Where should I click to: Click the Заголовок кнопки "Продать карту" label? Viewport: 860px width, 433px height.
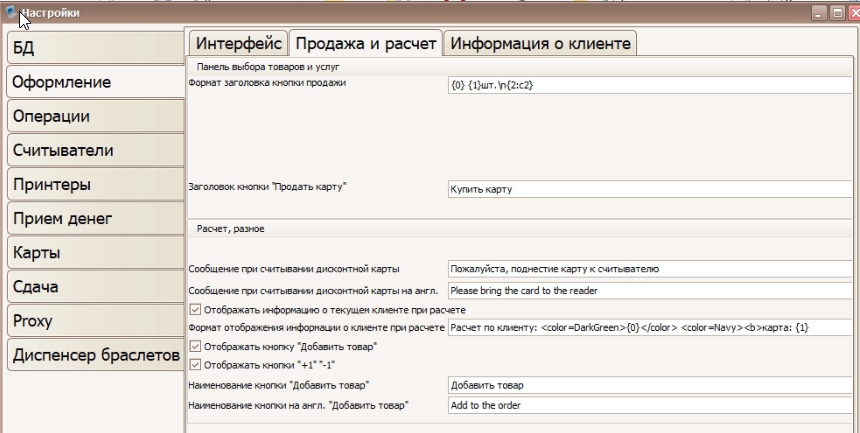(268, 186)
